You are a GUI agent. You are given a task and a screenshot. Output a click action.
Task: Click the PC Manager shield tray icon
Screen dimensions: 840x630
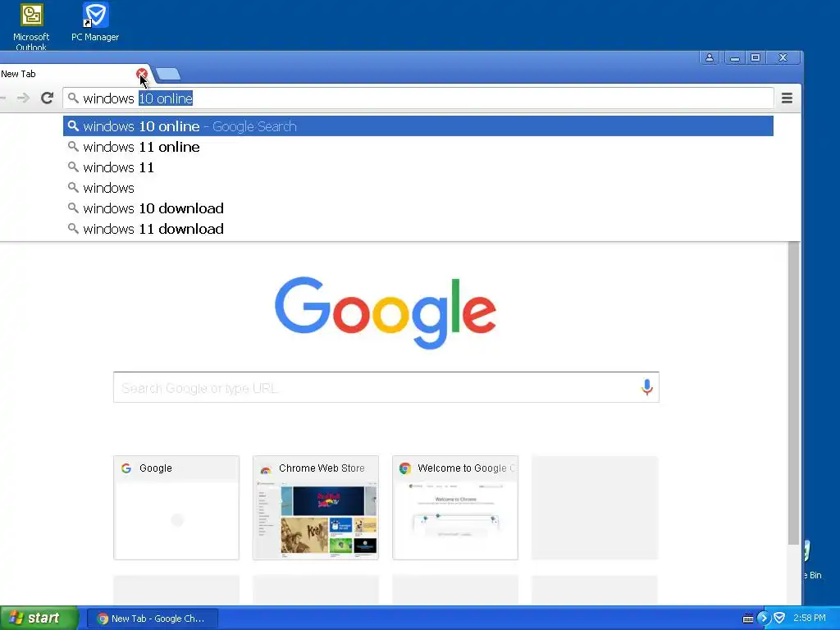(x=779, y=619)
